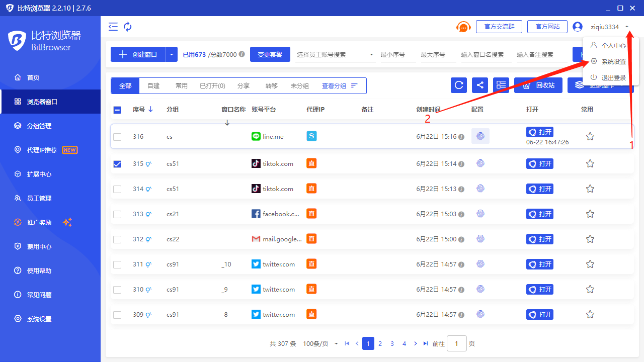Viewport: 644px width, 362px height.
Task: Click the blue share windows icon
Action: [480, 85]
